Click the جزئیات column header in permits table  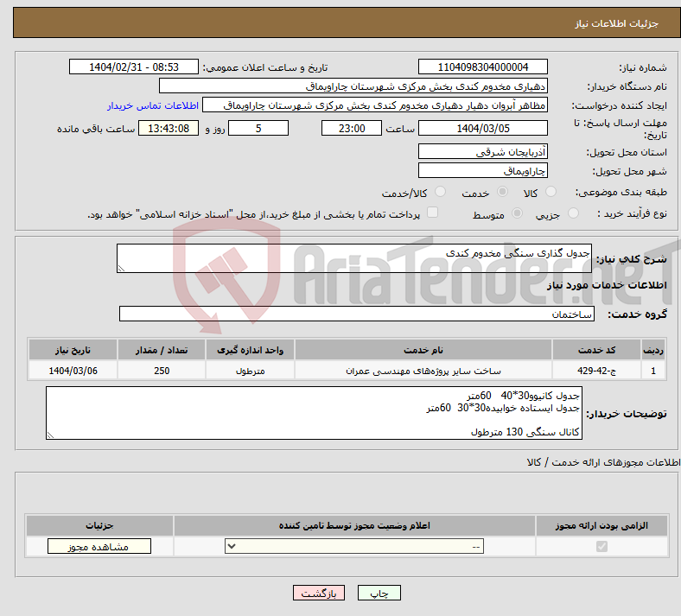99,525
